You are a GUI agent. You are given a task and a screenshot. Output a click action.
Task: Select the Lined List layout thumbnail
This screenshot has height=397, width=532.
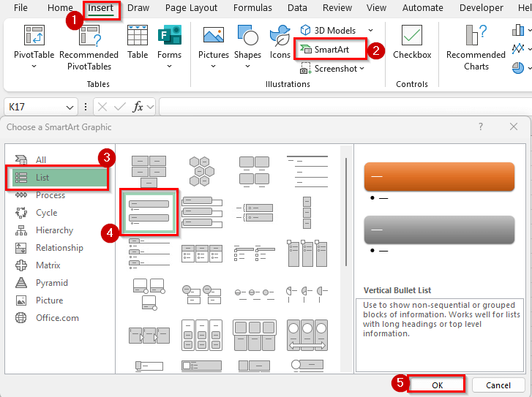click(307, 172)
